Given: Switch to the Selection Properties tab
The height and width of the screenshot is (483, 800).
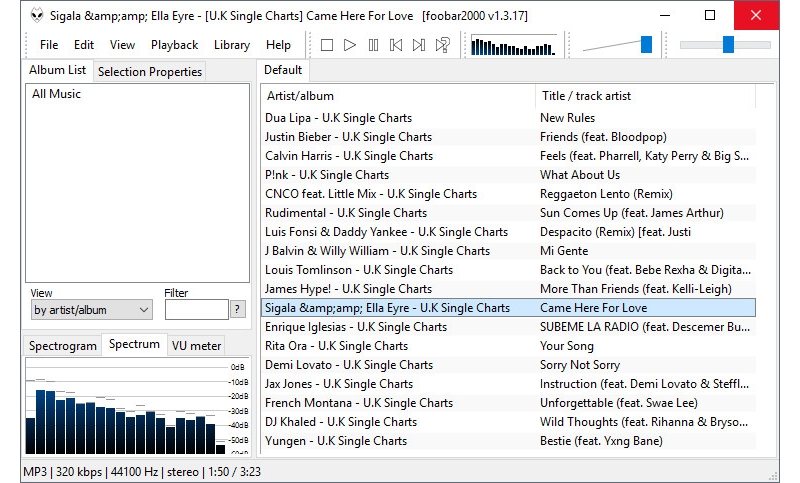Looking at the screenshot, I should (150, 72).
